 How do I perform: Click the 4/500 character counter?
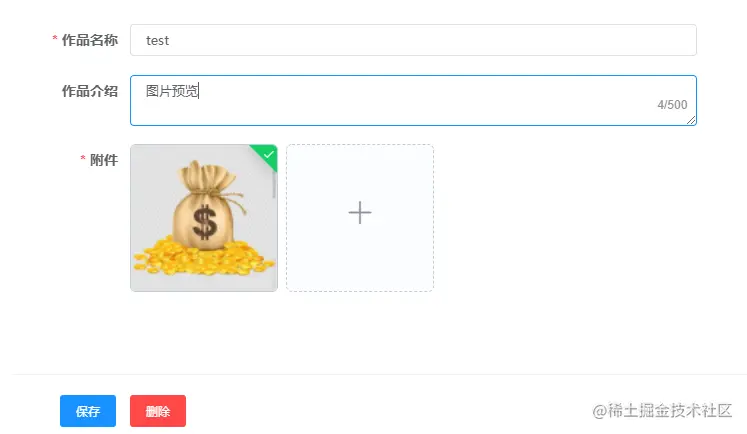pos(672,105)
